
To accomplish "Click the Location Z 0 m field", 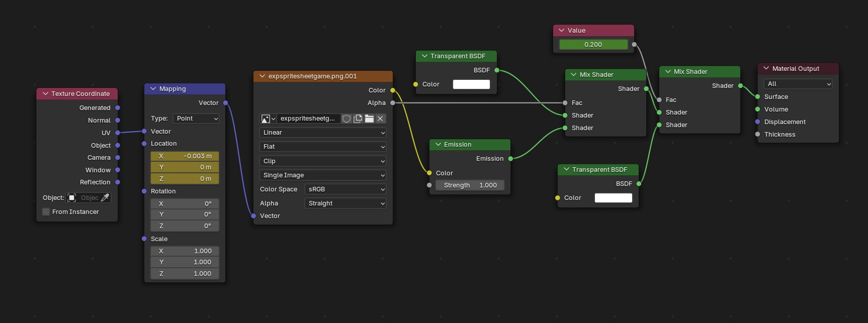I will click(x=185, y=179).
